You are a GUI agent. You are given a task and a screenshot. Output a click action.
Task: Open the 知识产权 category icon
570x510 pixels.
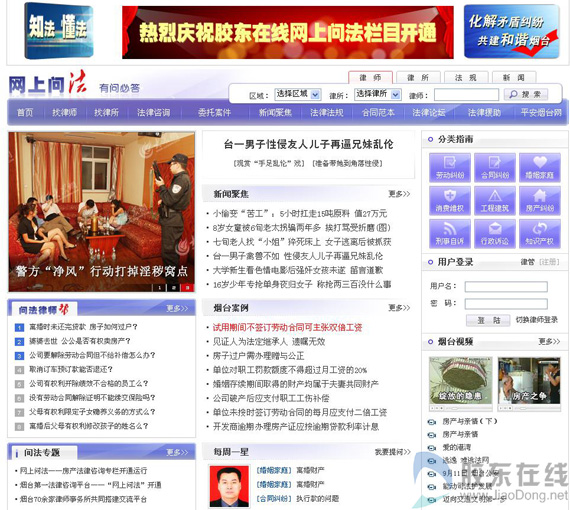coord(540,234)
